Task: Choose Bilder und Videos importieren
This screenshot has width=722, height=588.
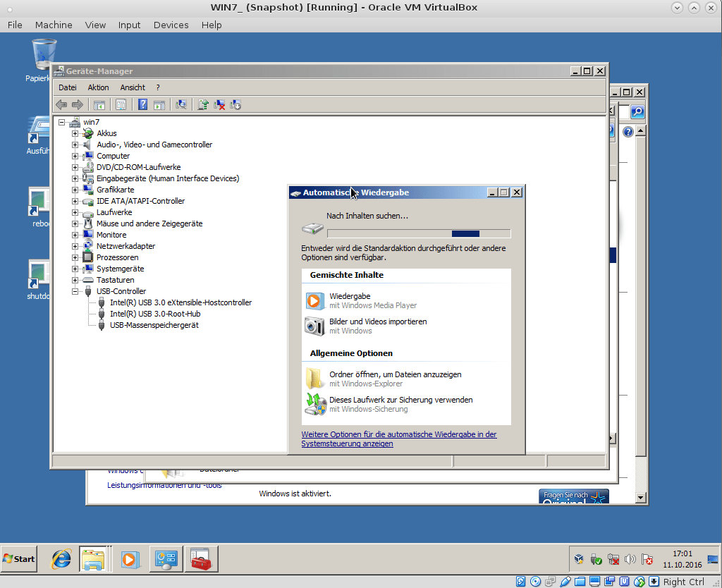Action: 406,326
